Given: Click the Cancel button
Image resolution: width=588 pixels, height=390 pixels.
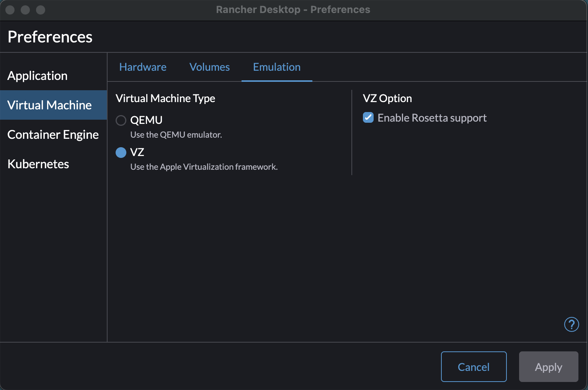Looking at the screenshot, I should (474, 367).
